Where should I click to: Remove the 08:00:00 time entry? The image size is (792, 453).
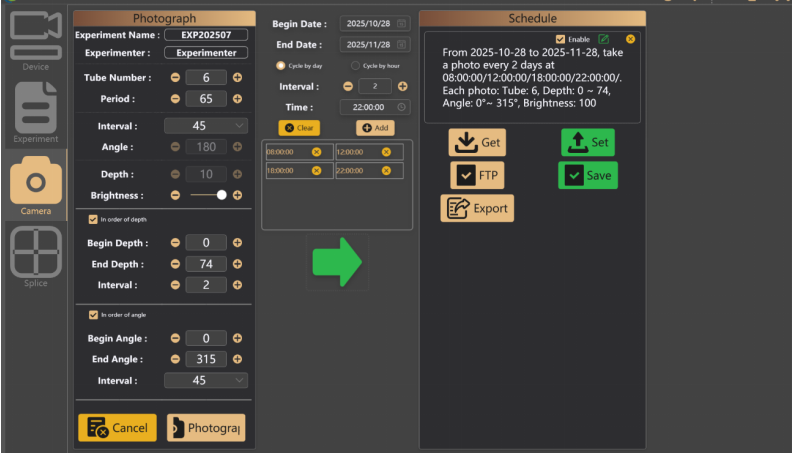coord(317,152)
